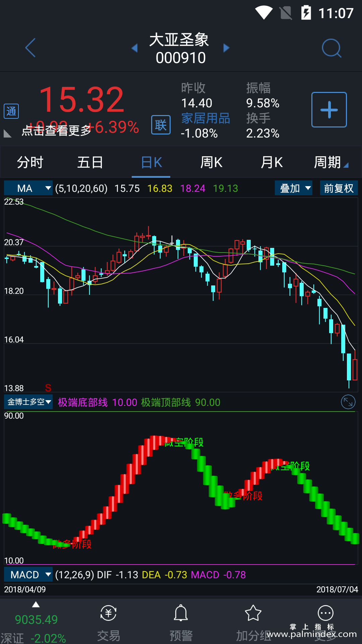Open the MACD indicator dropdown
This screenshot has width=362, height=644.
(x=28, y=575)
